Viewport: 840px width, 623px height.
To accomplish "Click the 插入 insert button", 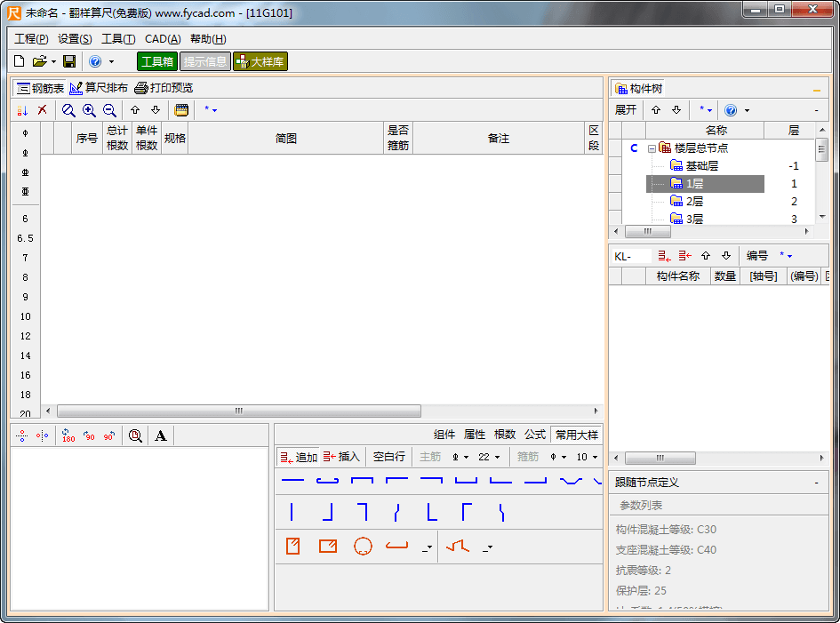I will click(341, 457).
